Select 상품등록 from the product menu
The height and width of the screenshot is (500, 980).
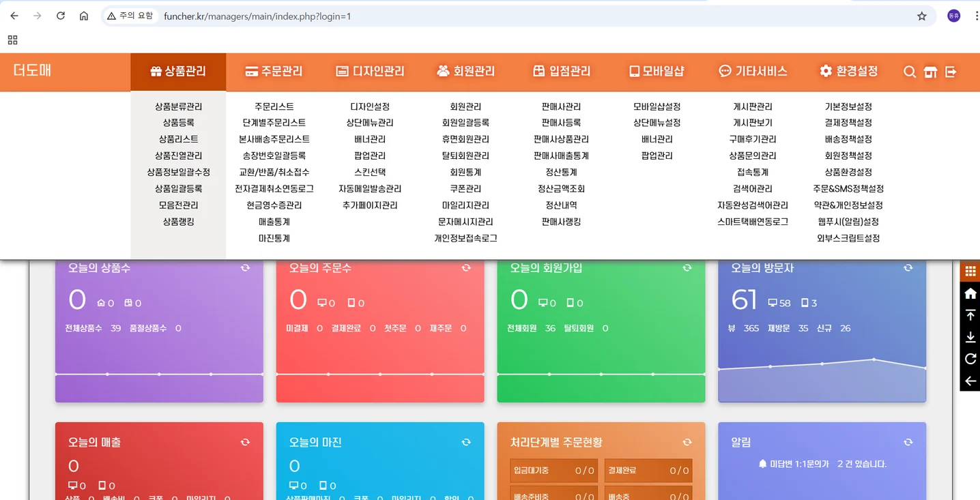coord(177,123)
